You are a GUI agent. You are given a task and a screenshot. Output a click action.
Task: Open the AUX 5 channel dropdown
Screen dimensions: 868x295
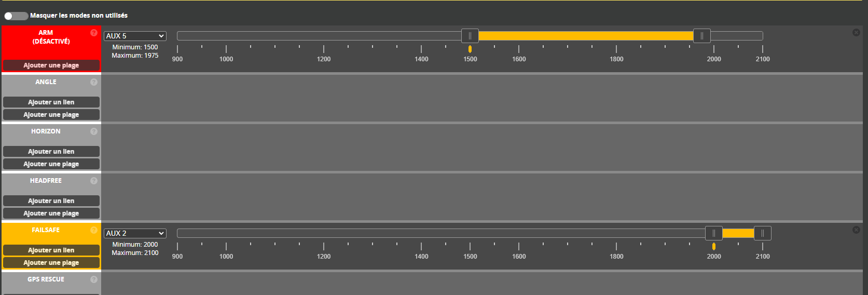point(135,36)
